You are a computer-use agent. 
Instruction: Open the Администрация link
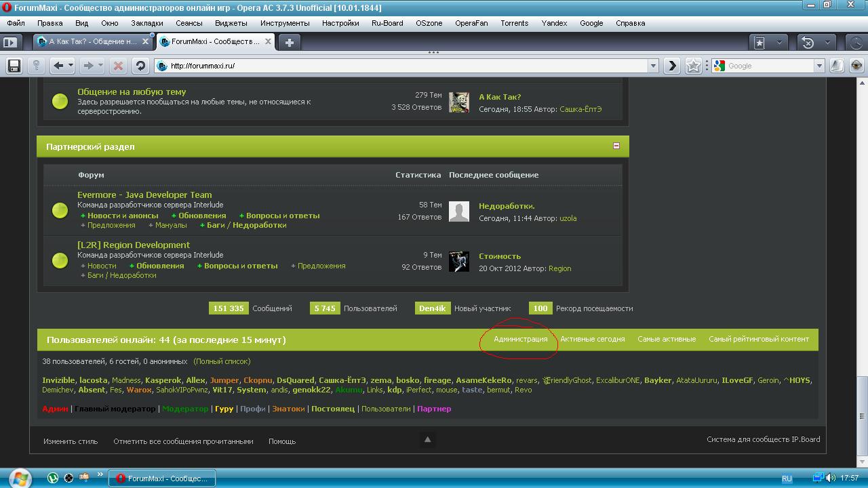[x=520, y=339]
